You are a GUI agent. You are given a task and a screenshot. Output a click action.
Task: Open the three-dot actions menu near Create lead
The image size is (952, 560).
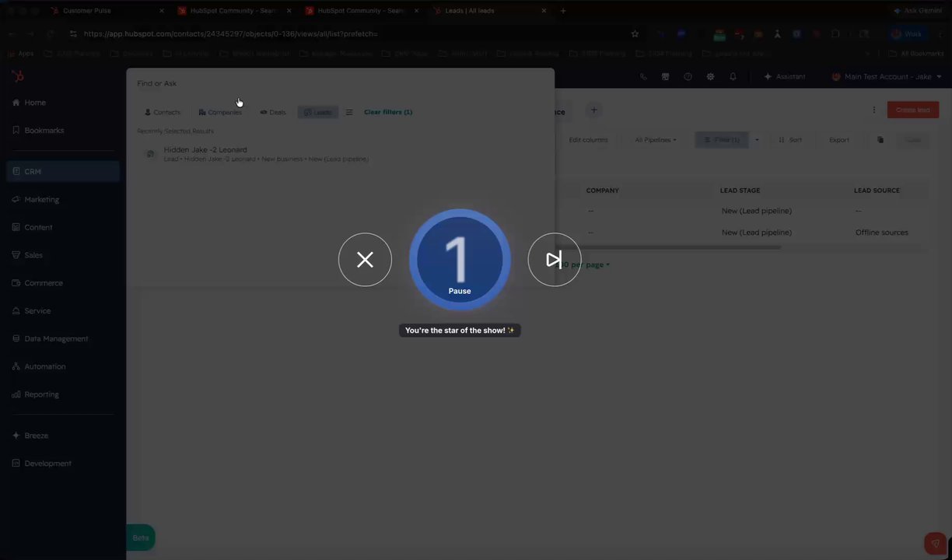click(x=874, y=110)
